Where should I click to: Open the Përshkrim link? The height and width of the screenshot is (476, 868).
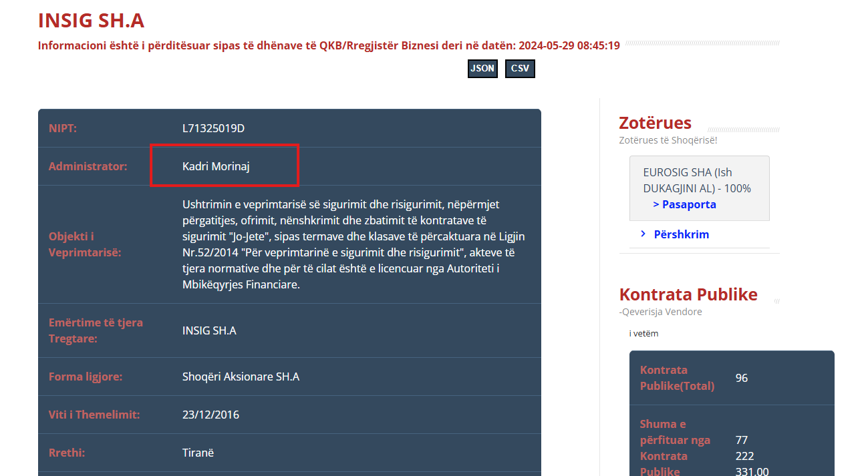coord(681,234)
